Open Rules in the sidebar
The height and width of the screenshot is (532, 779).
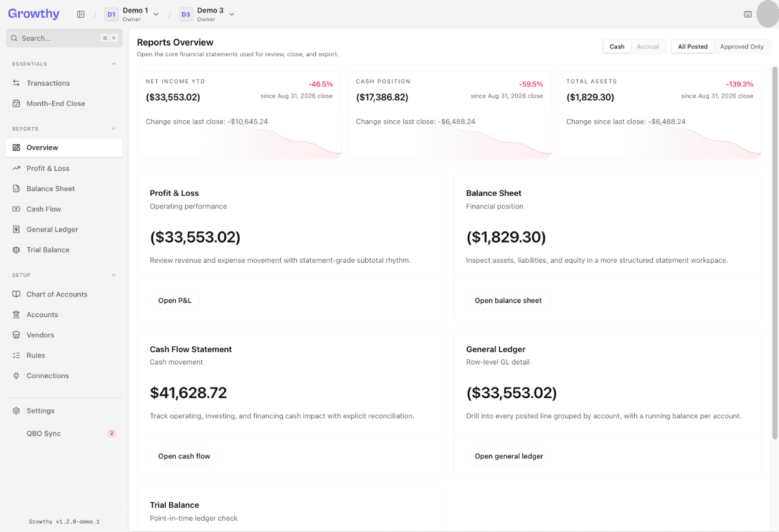(x=64, y=356)
